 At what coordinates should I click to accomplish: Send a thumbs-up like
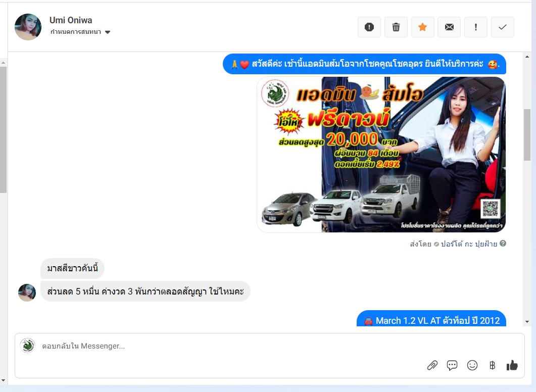(x=512, y=365)
